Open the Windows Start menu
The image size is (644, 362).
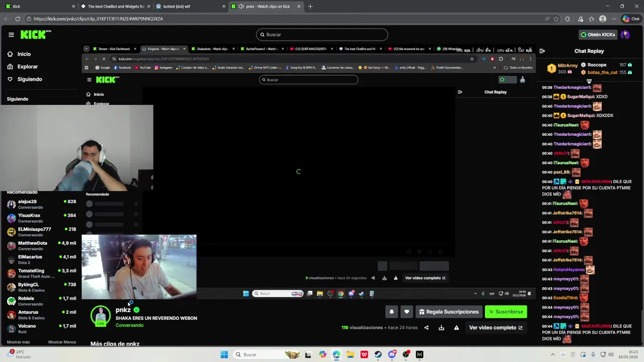[224, 354]
